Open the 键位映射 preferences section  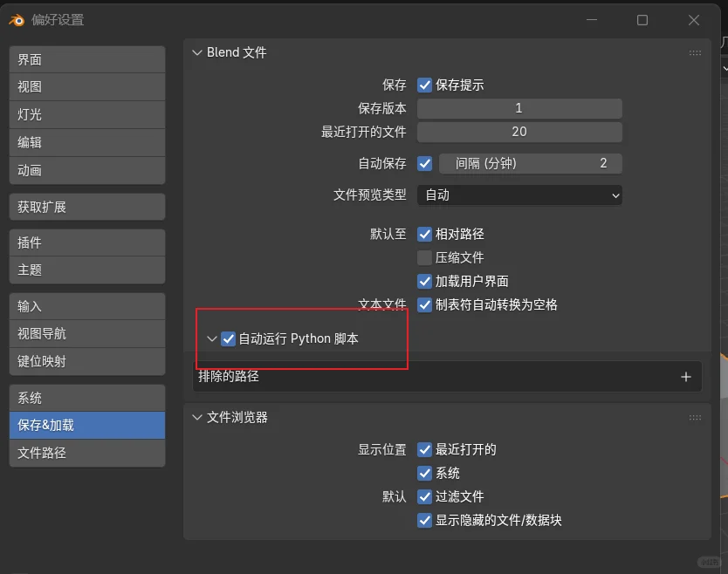click(86, 362)
